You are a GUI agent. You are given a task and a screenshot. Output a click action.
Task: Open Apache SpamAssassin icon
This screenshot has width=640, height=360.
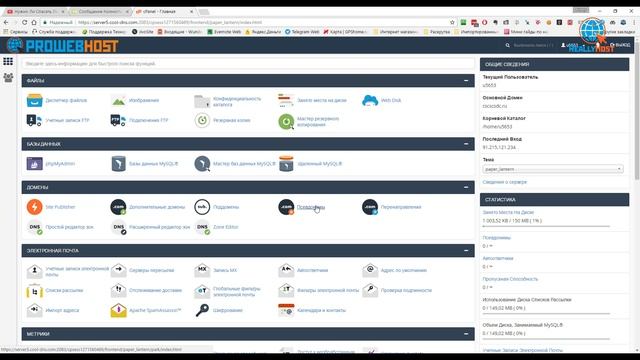pyautogui.click(x=118, y=310)
